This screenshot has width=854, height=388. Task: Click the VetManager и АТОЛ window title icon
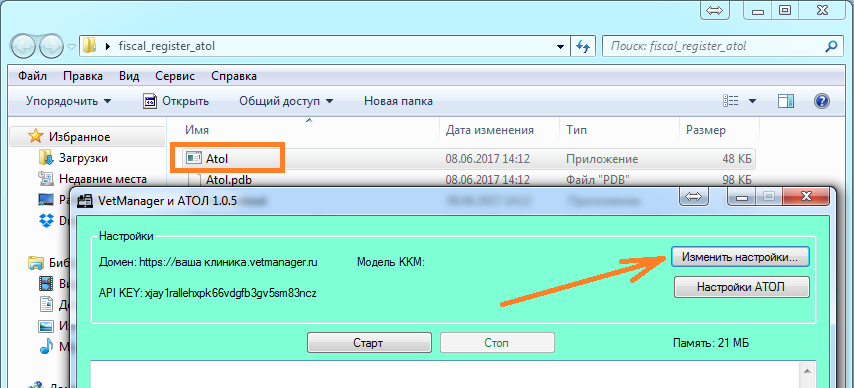point(86,201)
